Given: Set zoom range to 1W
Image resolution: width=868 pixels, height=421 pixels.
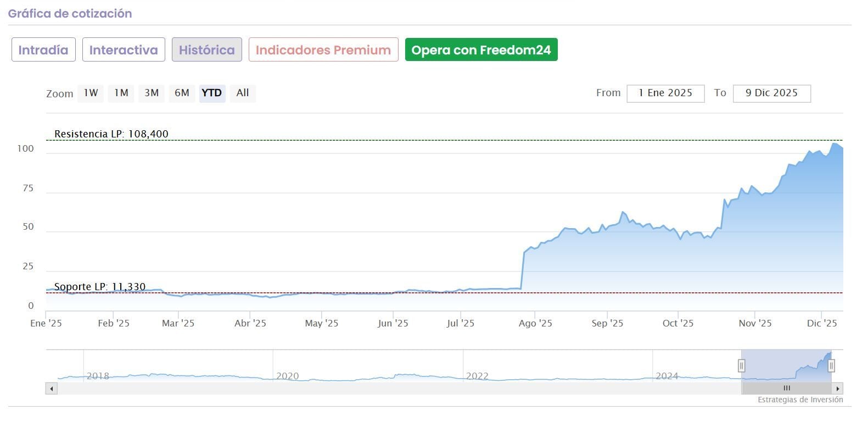Looking at the screenshot, I should tap(91, 93).
